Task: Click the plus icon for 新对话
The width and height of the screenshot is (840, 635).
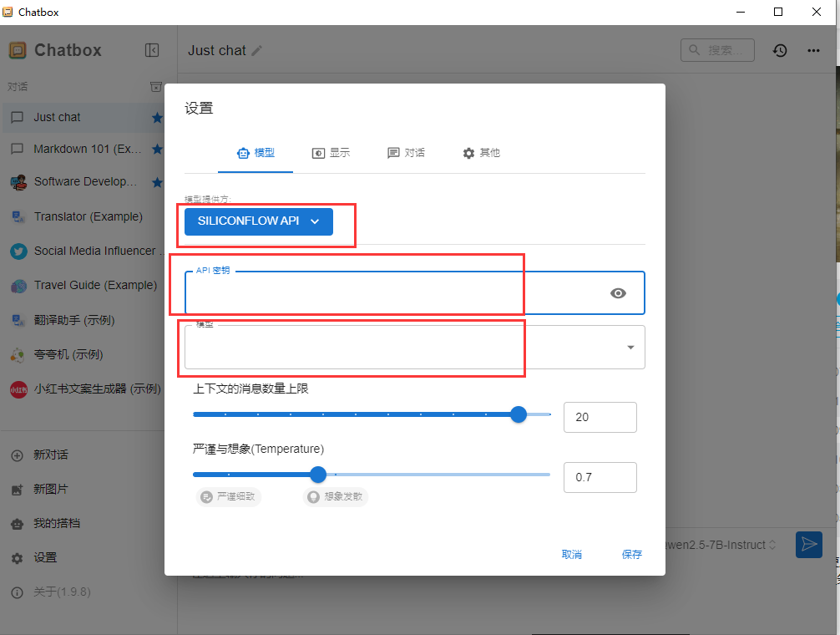Action: pyautogui.click(x=18, y=455)
